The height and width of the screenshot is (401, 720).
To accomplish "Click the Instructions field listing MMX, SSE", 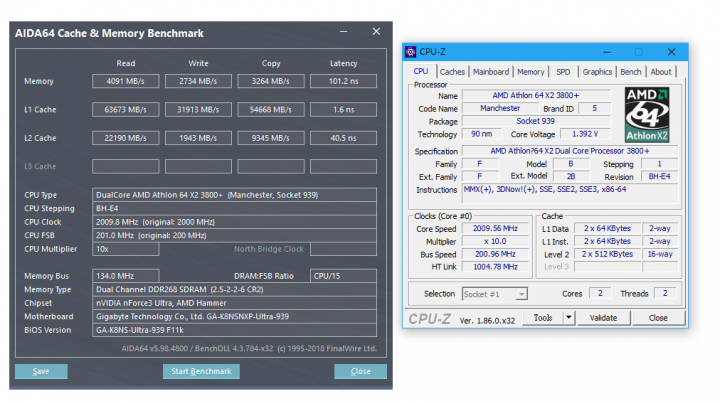I will tap(570, 194).
